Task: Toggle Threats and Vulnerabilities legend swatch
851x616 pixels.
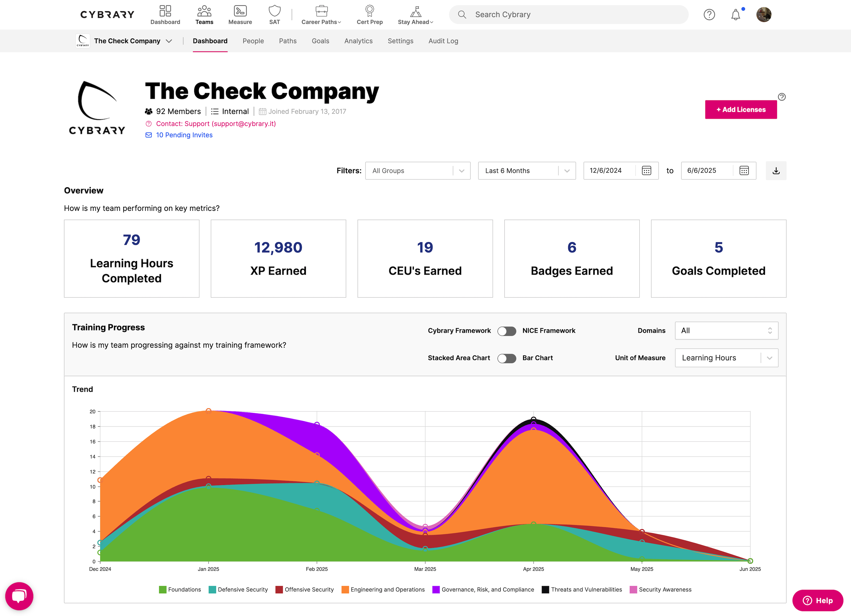Action: point(545,590)
